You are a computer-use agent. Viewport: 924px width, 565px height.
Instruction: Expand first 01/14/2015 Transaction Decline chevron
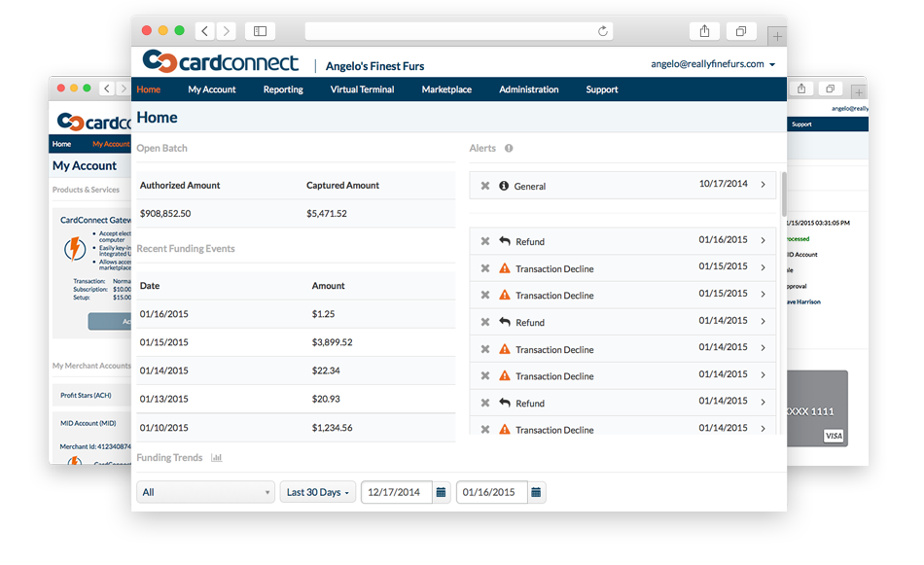click(x=764, y=348)
